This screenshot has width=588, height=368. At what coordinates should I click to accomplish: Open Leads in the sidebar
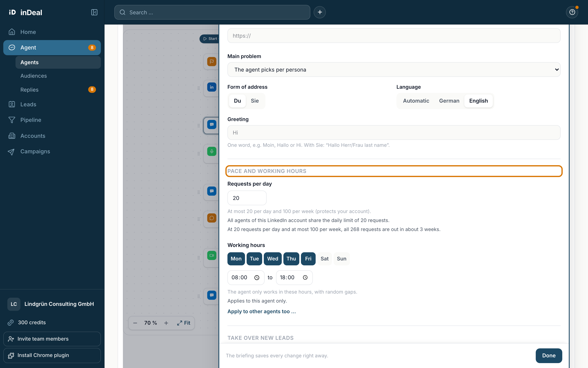click(x=52, y=104)
